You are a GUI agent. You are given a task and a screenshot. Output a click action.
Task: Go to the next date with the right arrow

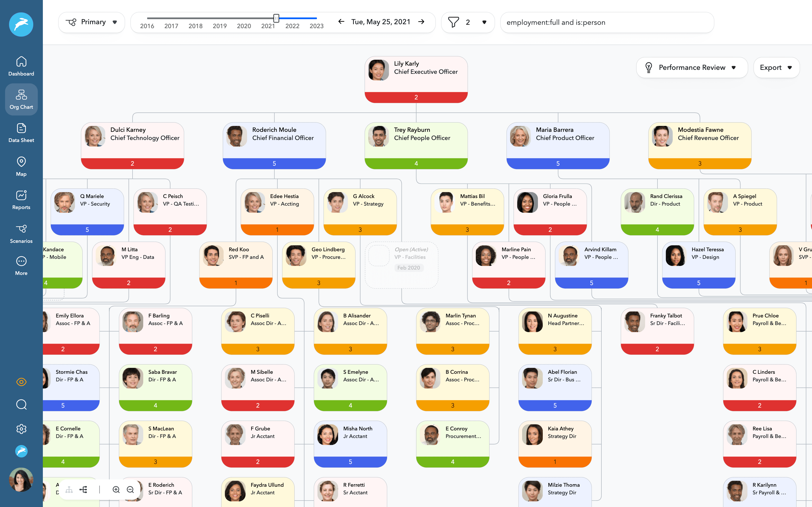pos(422,22)
